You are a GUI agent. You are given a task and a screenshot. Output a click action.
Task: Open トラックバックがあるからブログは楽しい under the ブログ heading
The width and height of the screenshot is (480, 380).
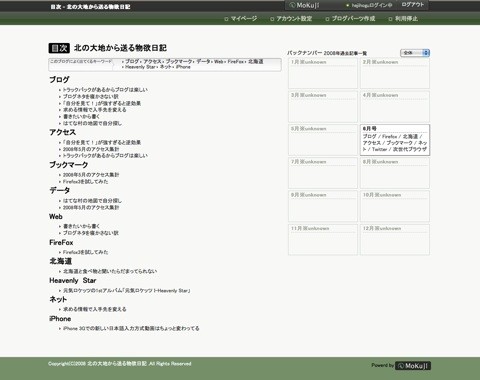pos(105,90)
